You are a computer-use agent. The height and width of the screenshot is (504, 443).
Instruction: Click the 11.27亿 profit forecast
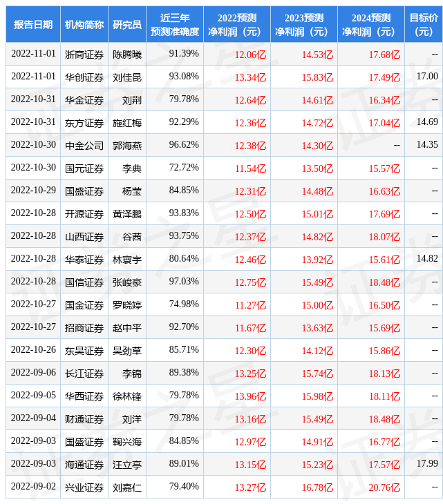[x=250, y=305]
